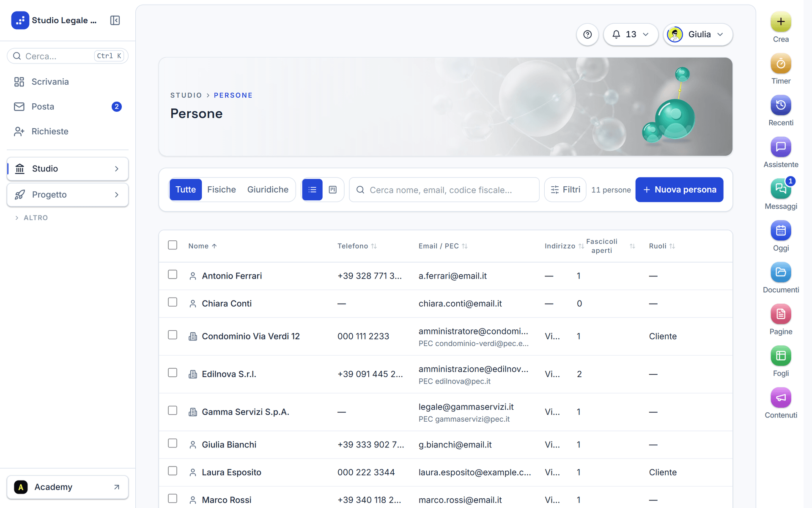This screenshot has height=508, width=812.
Task: Launch the Assistente chat icon
Action: [781, 147]
